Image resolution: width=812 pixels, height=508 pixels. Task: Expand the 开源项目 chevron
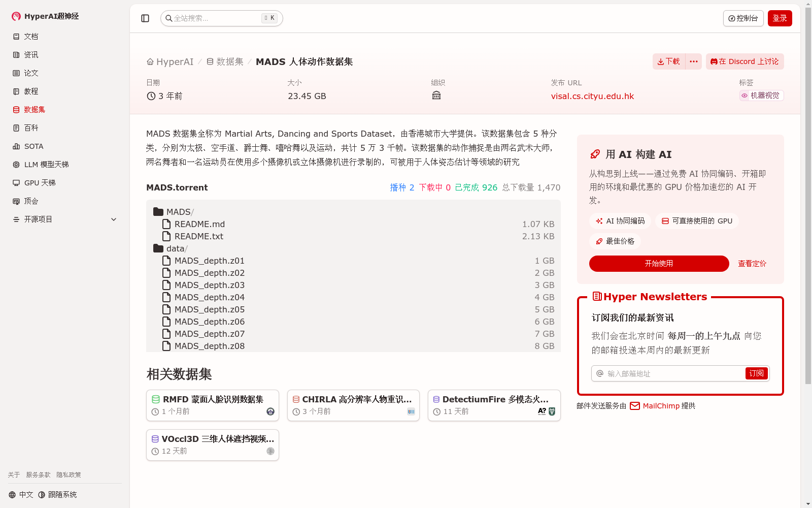click(x=114, y=219)
